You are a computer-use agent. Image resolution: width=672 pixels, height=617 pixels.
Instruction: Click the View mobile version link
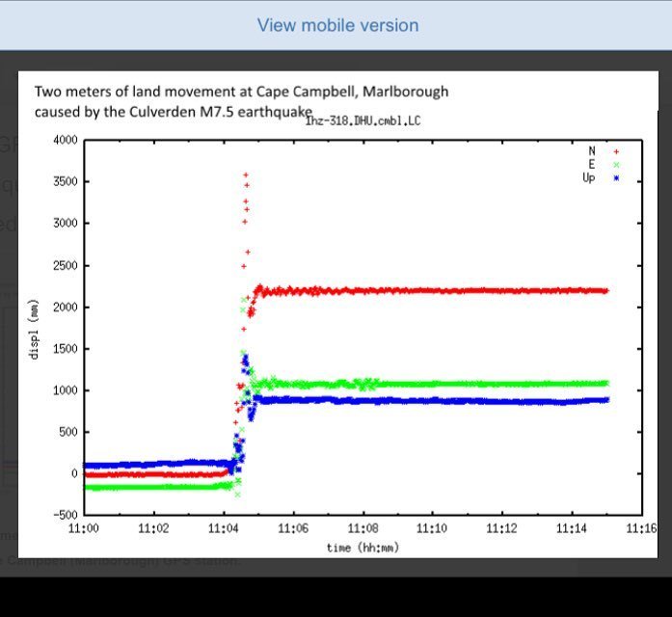coord(337,25)
